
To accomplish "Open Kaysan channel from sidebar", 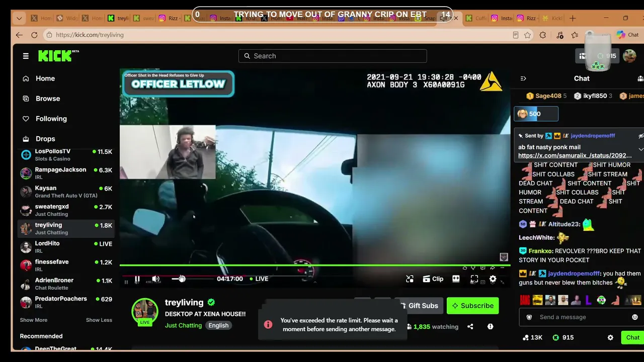I will (66, 192).
